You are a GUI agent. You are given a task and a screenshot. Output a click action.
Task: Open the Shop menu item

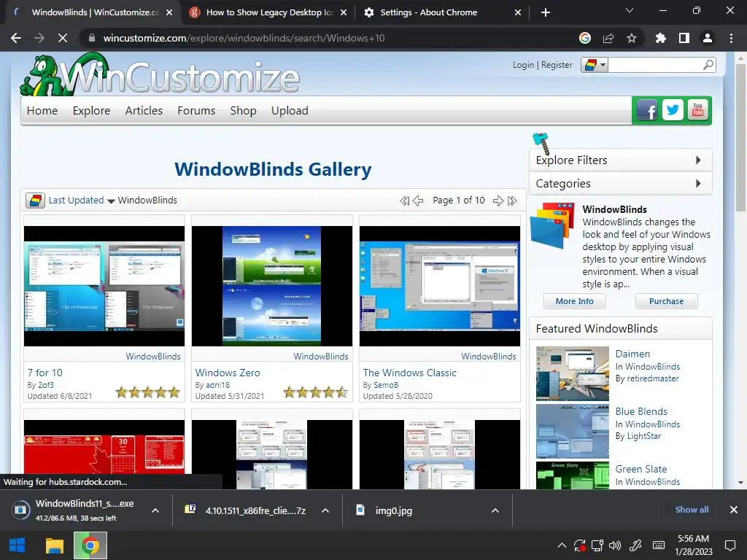[x=243, y=111]
